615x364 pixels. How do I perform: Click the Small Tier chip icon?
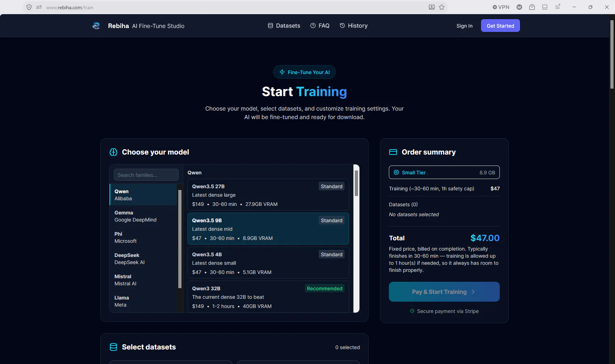pos(396,172)
